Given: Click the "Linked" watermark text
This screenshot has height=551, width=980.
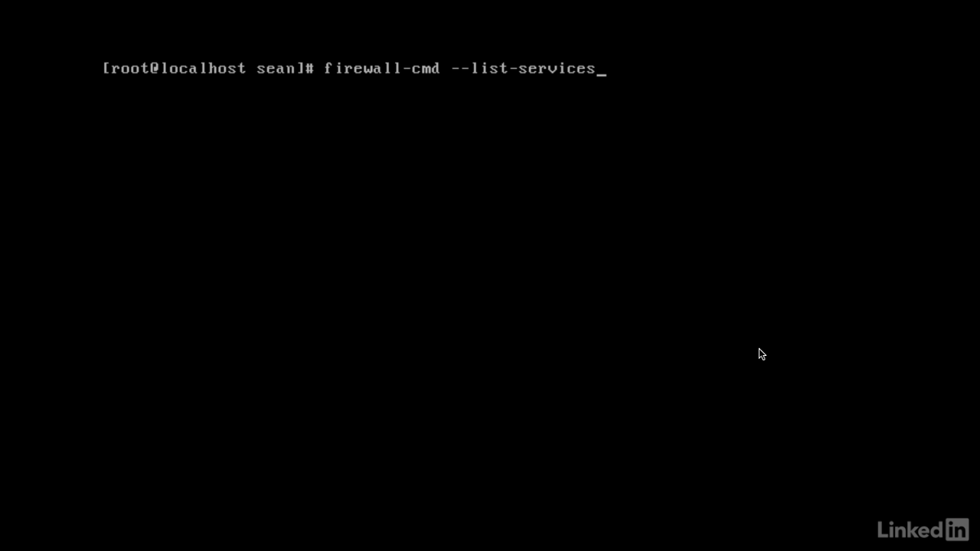Looking at the screenshot, I should (911, 530).
